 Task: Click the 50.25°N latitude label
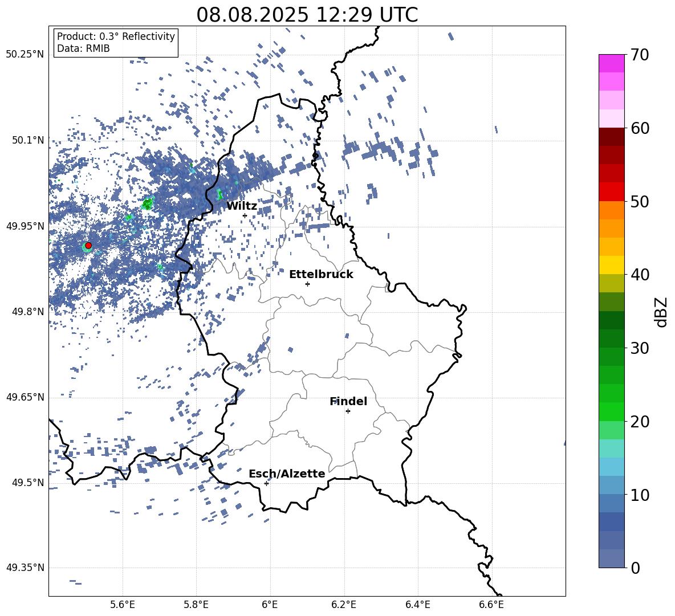(x=25, y=55)
